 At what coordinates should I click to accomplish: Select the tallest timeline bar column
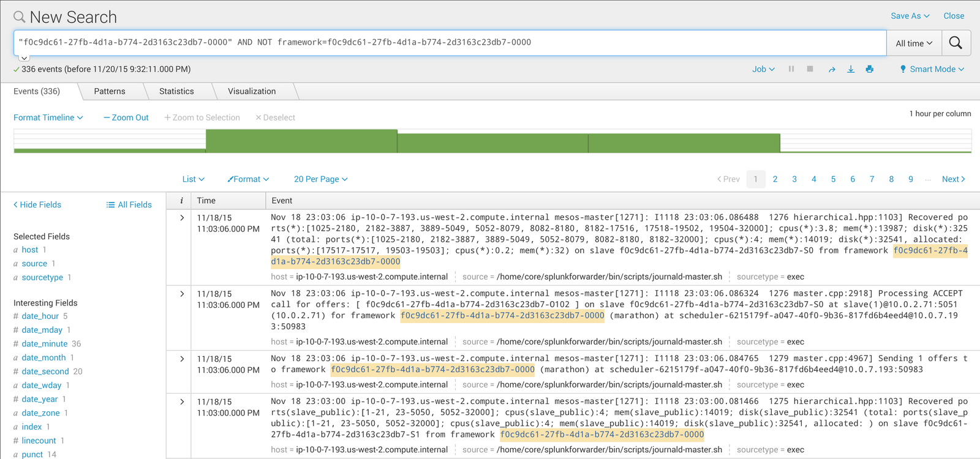301,141
